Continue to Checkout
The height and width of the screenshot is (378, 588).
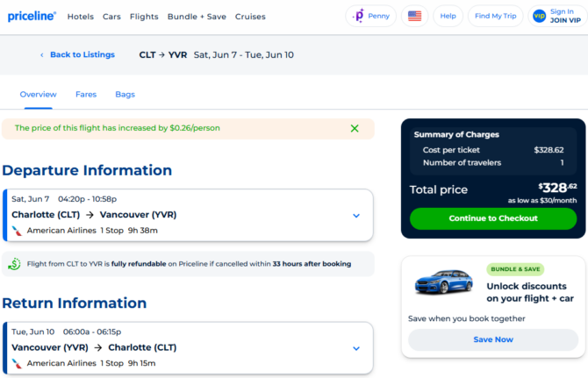click(x=493, y=218)
